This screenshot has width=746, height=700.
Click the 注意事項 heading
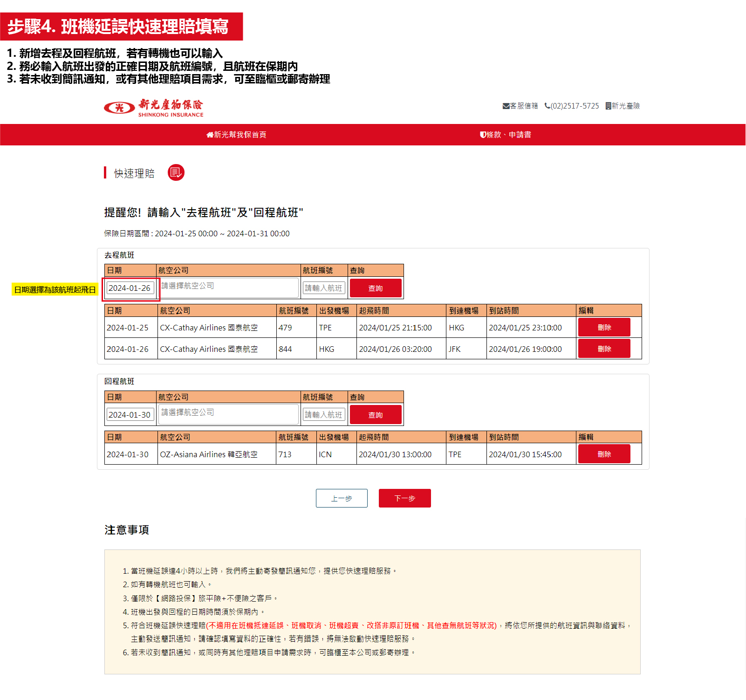pyautogui.click(x=127, y=530)
